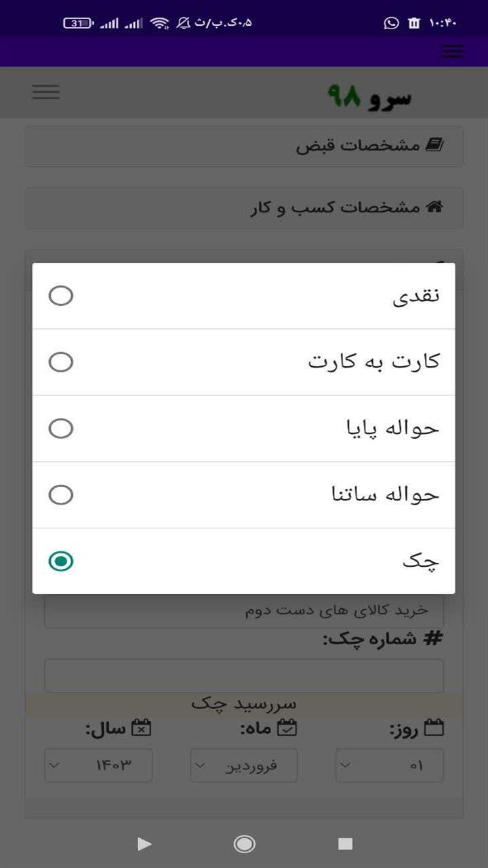488x868 pixels.
Task: Open the ماه month dropdown showing فروردین
Action: pyautogui.click(x=244, y=766)
